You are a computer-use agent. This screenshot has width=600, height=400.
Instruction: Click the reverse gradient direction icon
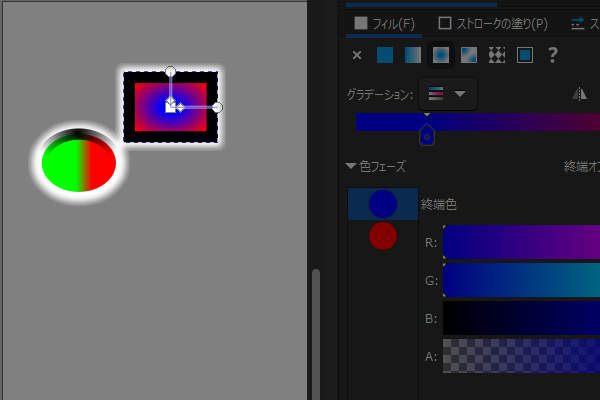click(x=579, y=93)
